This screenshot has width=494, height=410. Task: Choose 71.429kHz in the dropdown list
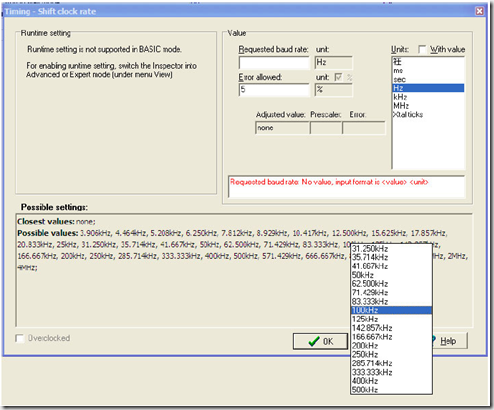[391, 293]
